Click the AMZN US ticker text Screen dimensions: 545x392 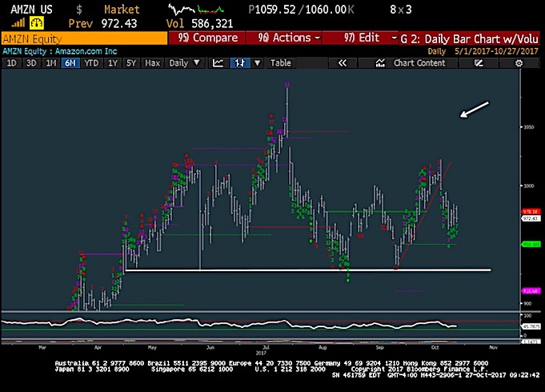pyautogui.click(x=32, y=10)
